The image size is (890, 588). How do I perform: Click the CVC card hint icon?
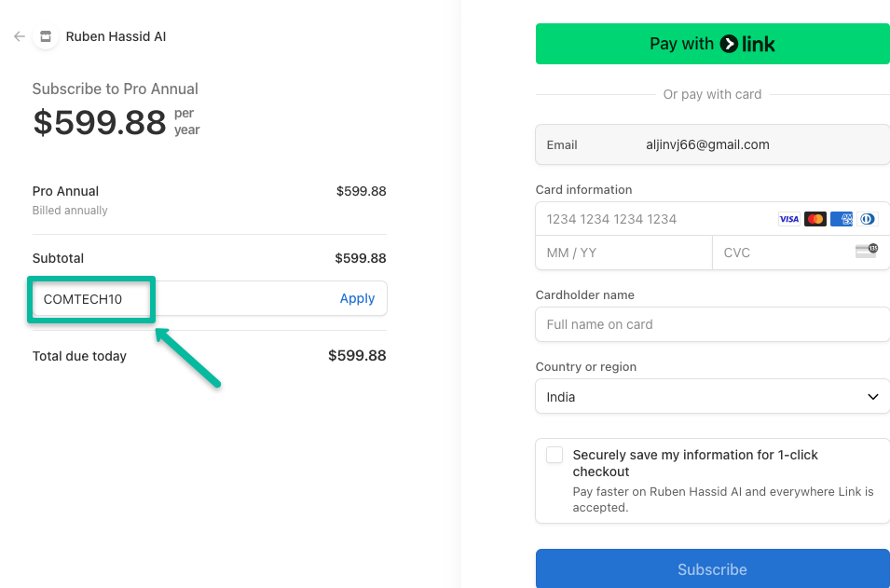tap(866, 251)
